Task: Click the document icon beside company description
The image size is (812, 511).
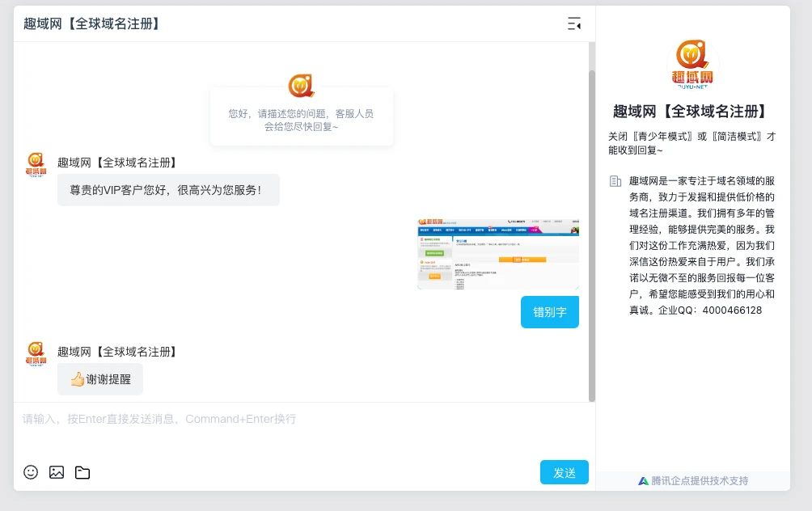Action: coord(615,181)
